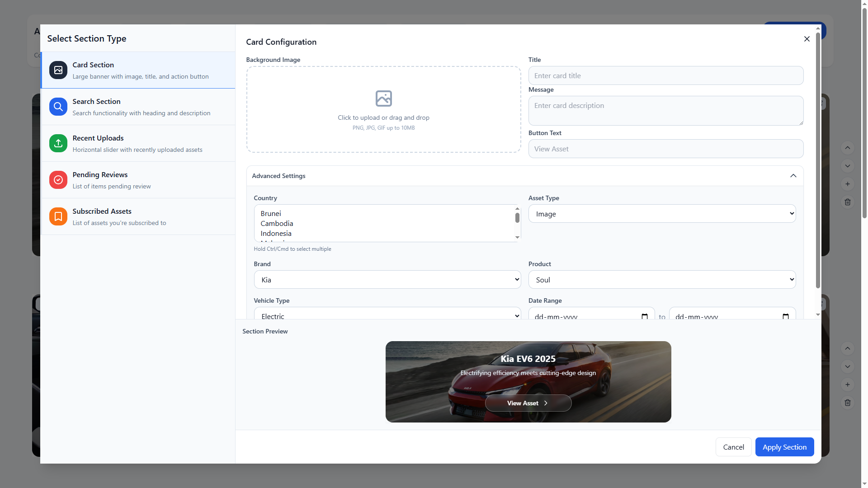Click the configuration panel scrollbar thumb
The width and height of the screenshot is (868, 488).
(818, 160)
